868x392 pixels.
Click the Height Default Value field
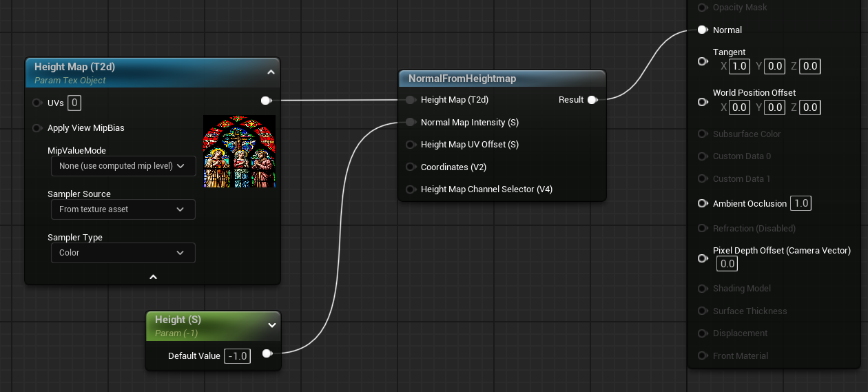point(237,356)
